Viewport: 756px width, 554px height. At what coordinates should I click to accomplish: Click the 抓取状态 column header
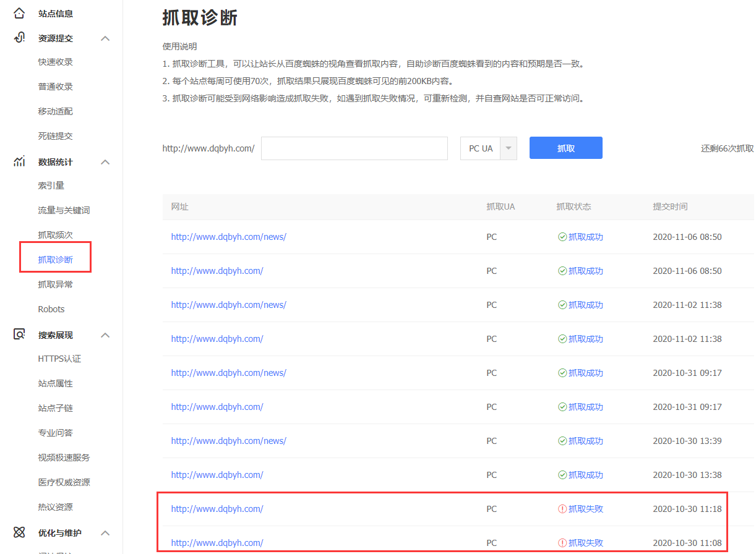pos(573,207)
